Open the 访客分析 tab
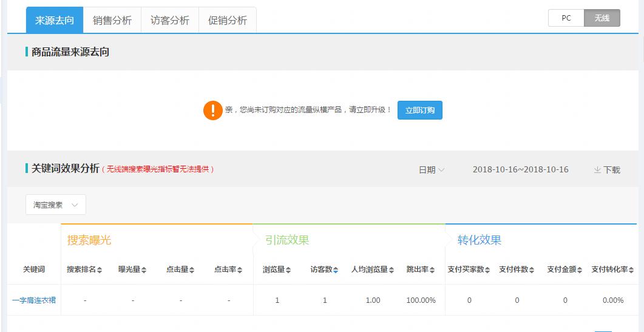This screenshot has height=332, width=644. [170, 20]
